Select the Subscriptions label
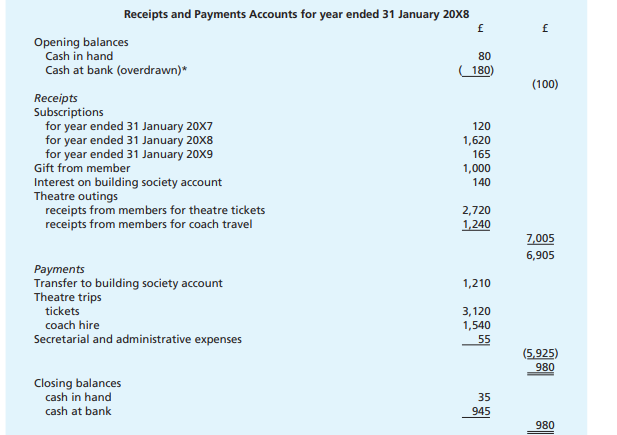 (x=69, y=113)
